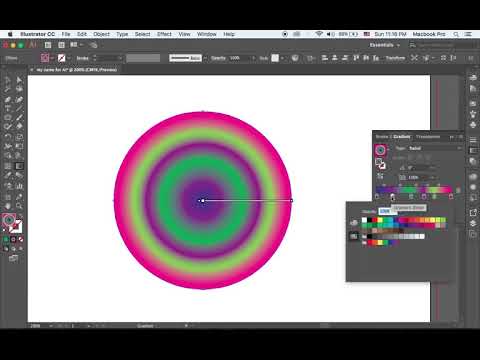Activate the Gradient tool in toolbar
The width and height of the screenshot is (480, 360).
(x=19, y=166)
